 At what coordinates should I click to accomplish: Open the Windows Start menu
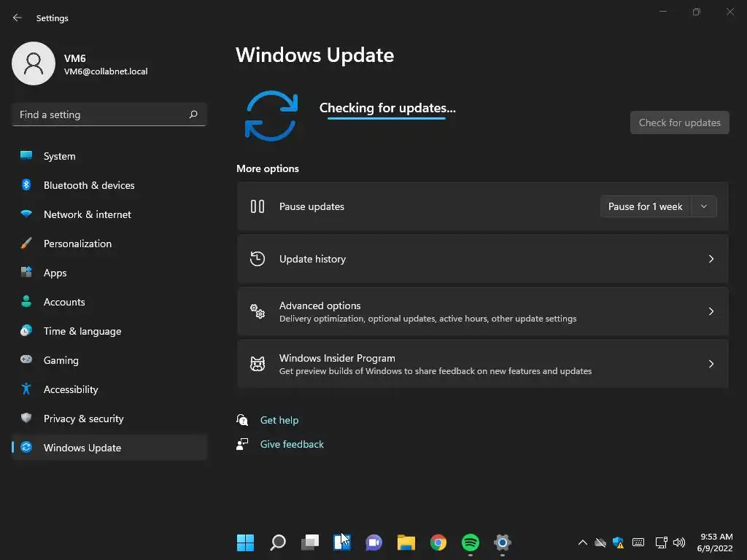245,542
